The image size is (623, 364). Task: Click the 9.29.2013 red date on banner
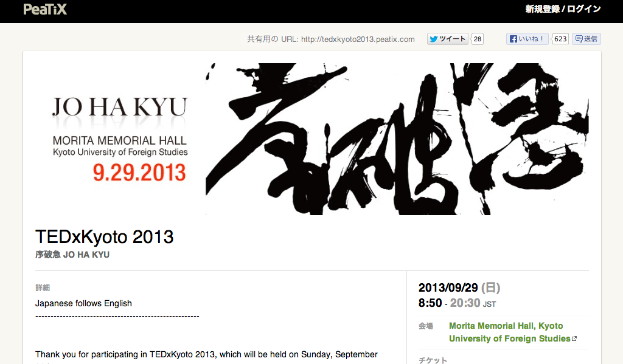click(x=139, y=173)
